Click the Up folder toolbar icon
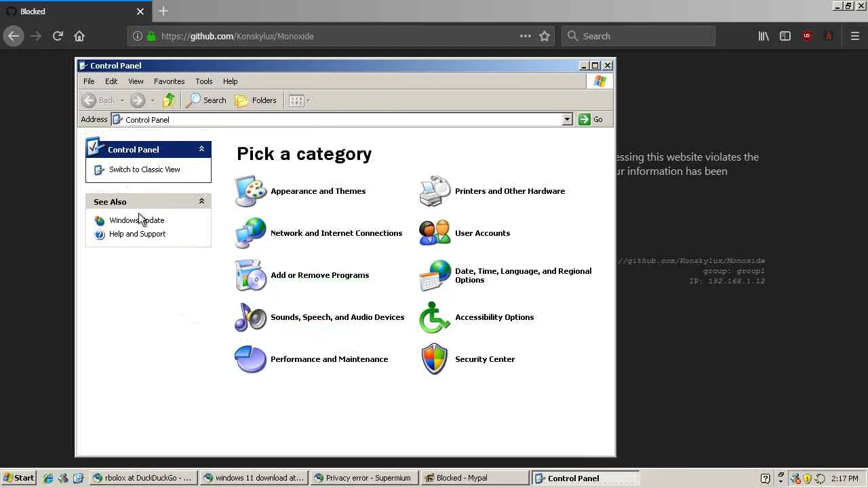The width and height of the screenshot is (868, 488). [x=169, y=100]
